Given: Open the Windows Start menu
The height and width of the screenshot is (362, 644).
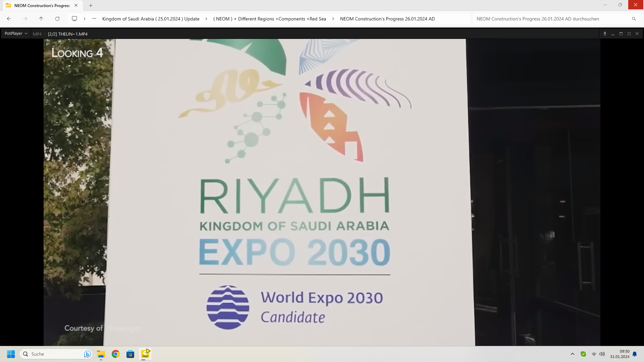Looking at the screenshot, I should click(11, 354).
